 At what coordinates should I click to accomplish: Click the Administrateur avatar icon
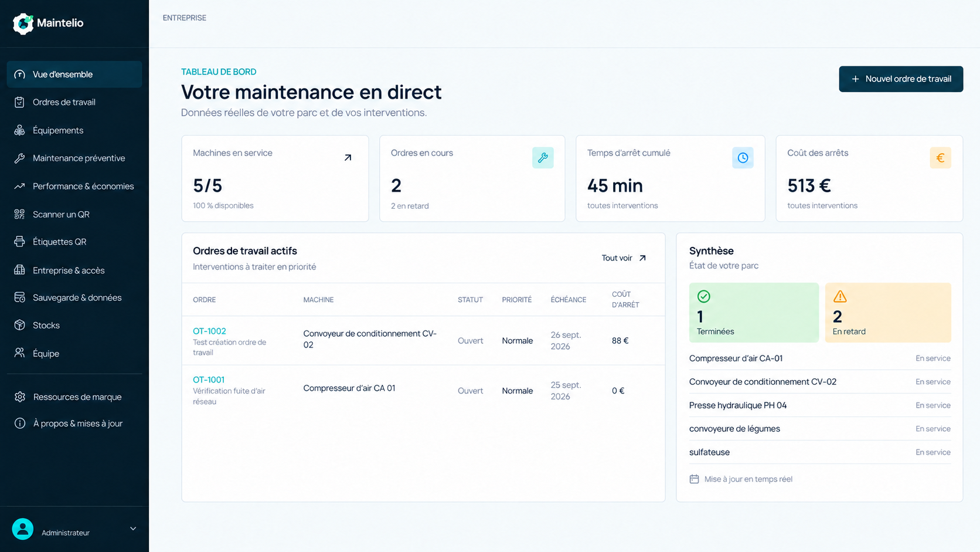[x=23, y=529]
